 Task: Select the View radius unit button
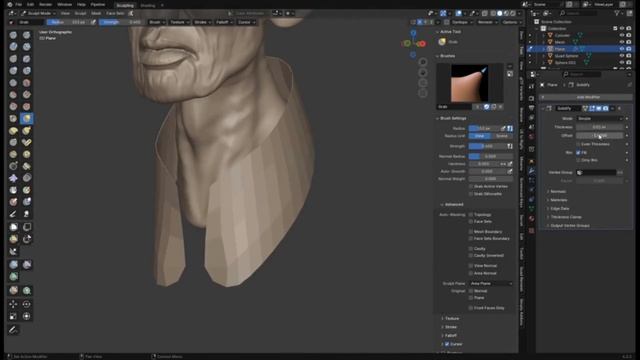(480, 136)
